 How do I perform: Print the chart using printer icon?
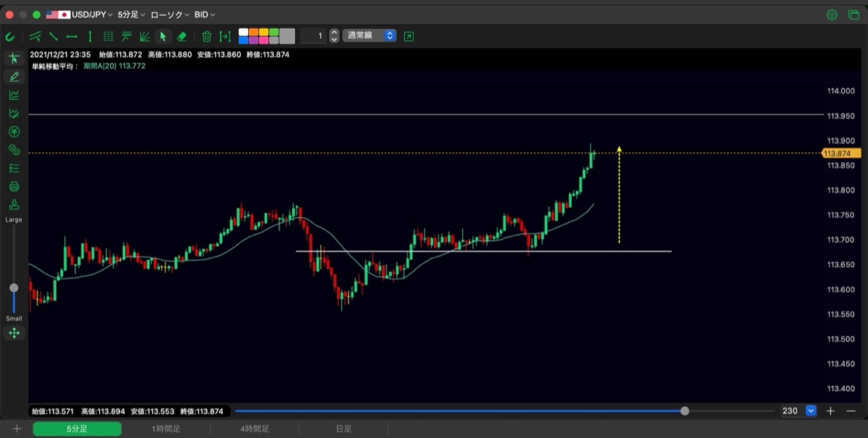[x=14, y=186]
